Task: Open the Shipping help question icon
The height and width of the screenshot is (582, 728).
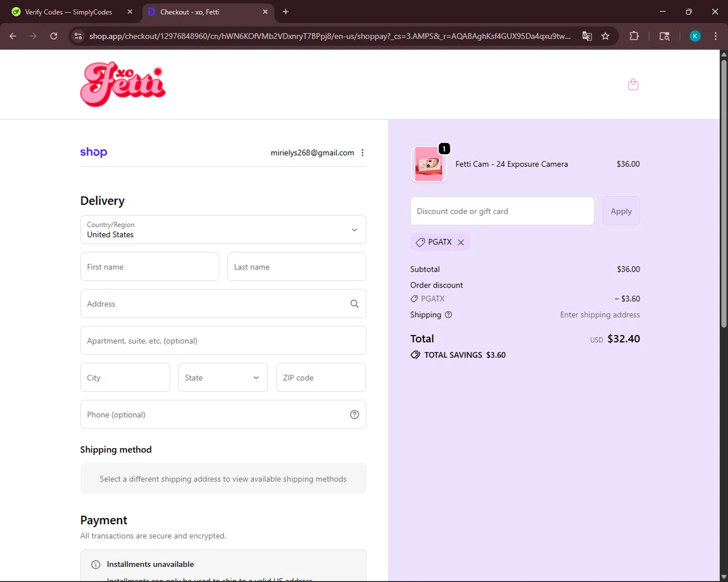Action: [448, 315]
